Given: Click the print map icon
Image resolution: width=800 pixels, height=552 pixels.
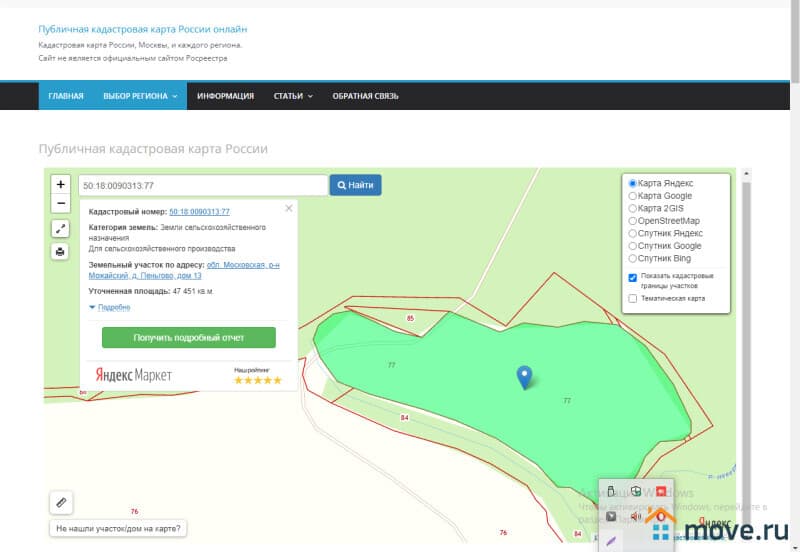Looking at the screenshot, I should pos(61,252).
